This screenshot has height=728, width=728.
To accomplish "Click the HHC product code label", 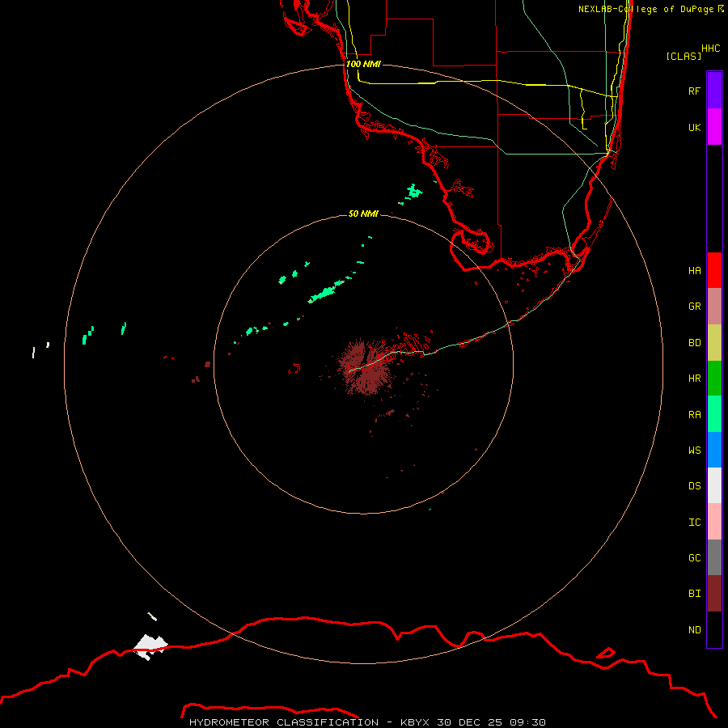I will tap(710, 49).
